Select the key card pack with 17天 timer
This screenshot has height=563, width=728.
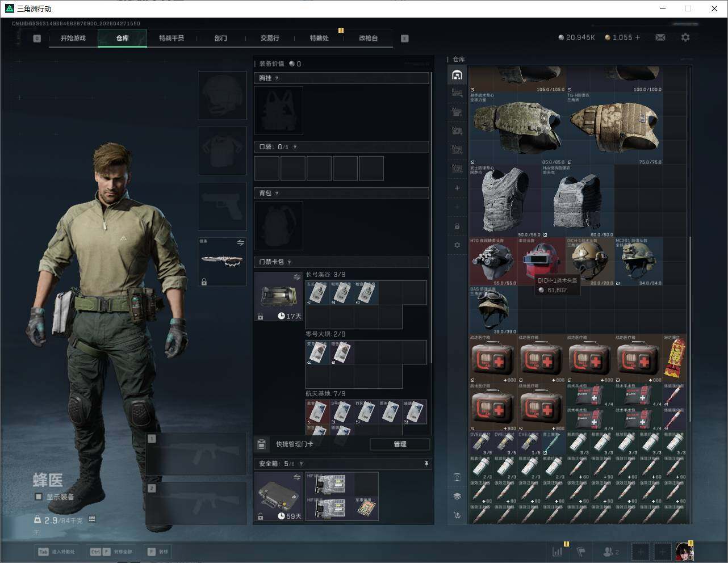[279, 296]
